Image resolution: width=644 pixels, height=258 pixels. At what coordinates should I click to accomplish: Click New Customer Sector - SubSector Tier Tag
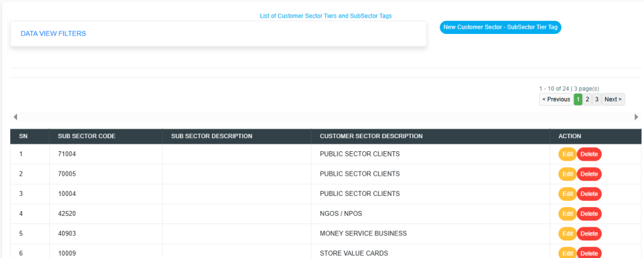point(500,27)
